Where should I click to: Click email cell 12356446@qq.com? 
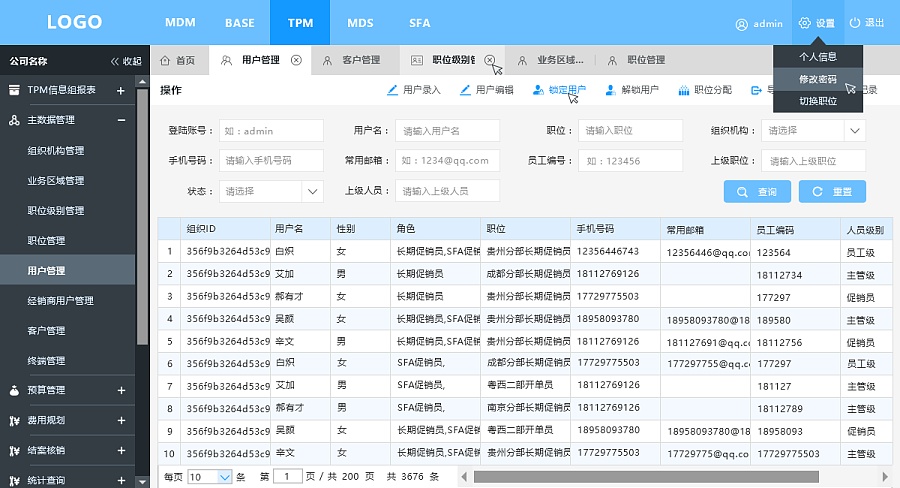tap(705, 252)
